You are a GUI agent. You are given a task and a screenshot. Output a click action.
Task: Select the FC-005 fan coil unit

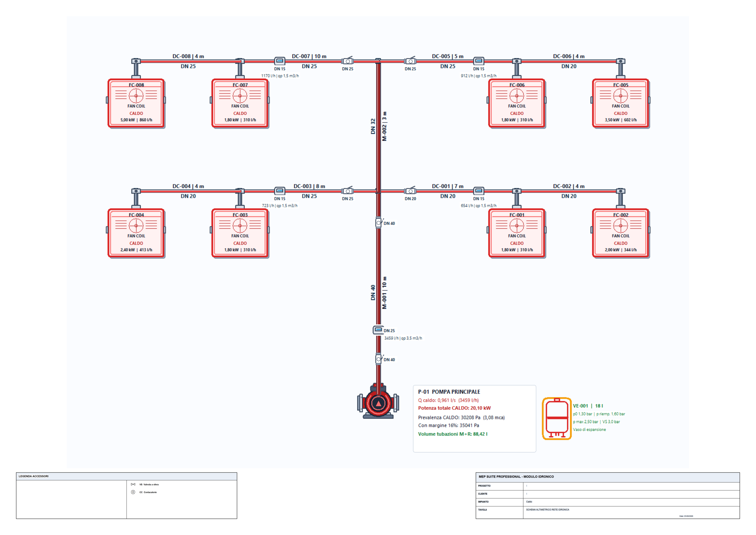pos(621,103)
